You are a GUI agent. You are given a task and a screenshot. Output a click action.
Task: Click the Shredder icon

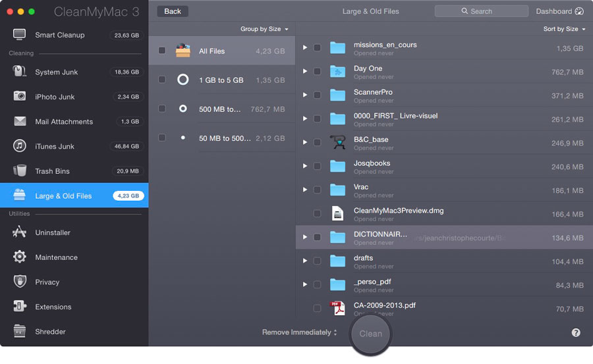click(x=19, y=330)
